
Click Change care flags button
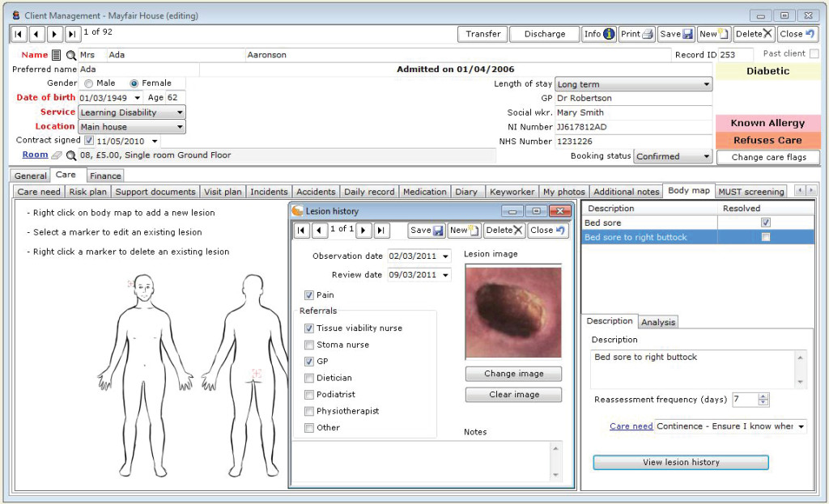click(769, 158)
